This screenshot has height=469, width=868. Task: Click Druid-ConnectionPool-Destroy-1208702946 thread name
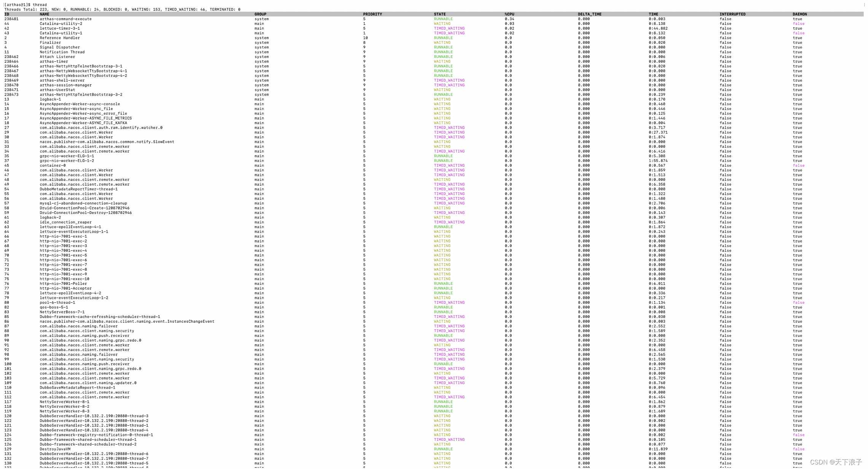coord(86,213)
